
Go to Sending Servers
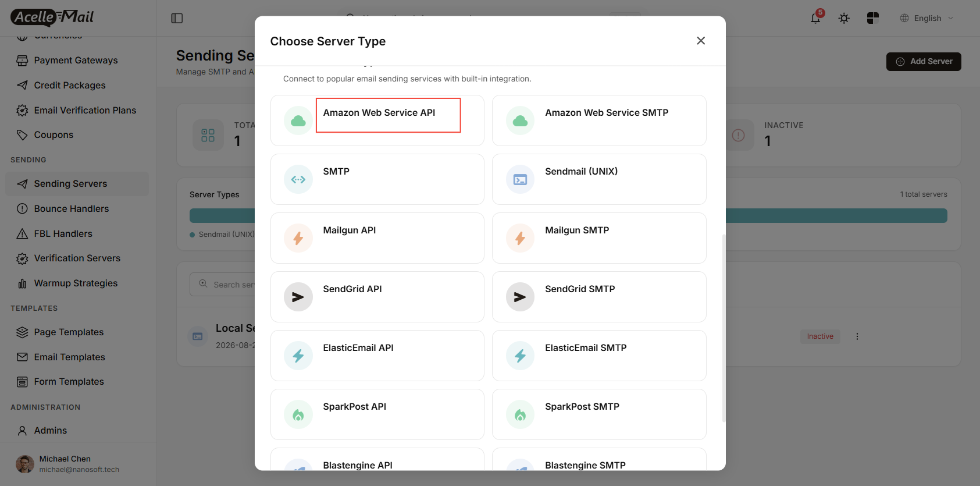(77, 183)
